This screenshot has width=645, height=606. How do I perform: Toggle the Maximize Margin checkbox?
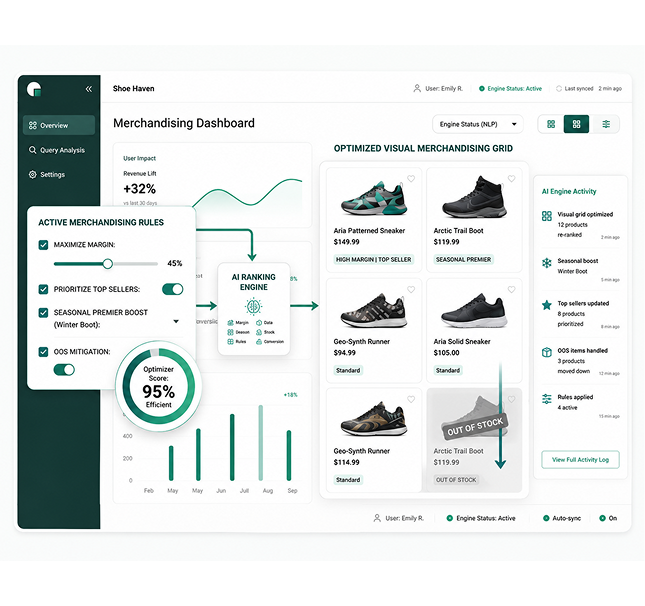tap(43, 245)
